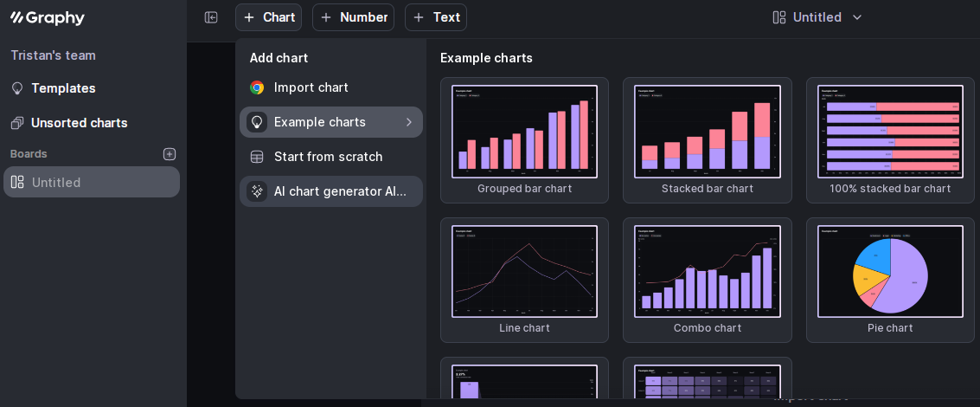Screen dimensions: 980x407
Task: Open the Untitled board title dropdown
Action: tap(817, 17)
